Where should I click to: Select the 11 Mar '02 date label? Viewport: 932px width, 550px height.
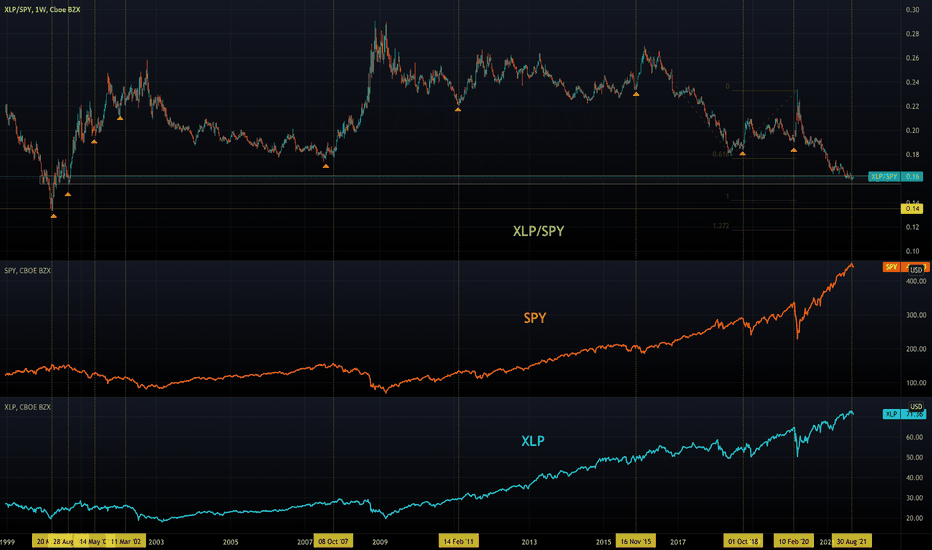[126, 541]
